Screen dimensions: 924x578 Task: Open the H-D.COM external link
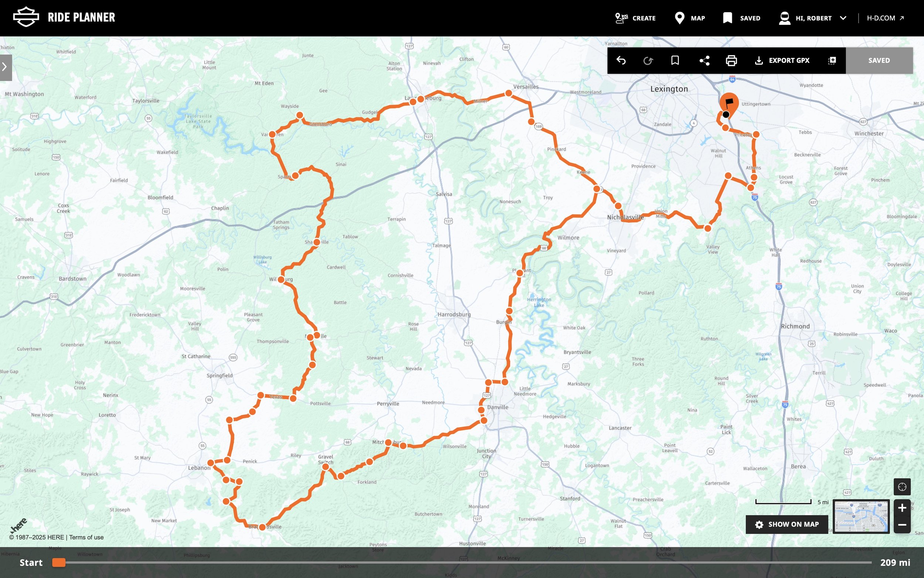coord(886,18)
